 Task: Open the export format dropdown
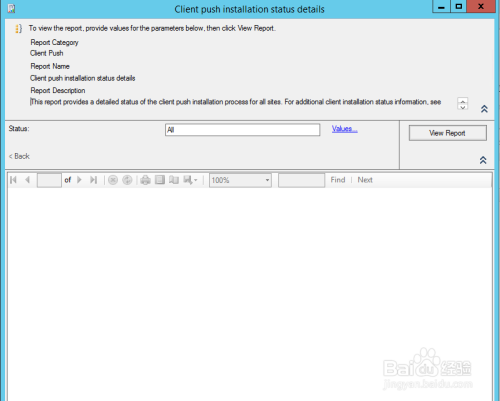(190, 180)
